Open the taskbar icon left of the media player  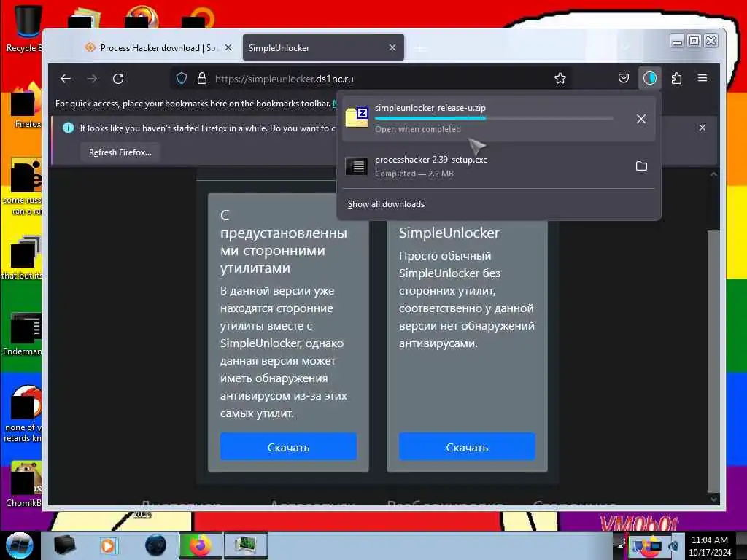pyautogui.click(x=65, y=545)
